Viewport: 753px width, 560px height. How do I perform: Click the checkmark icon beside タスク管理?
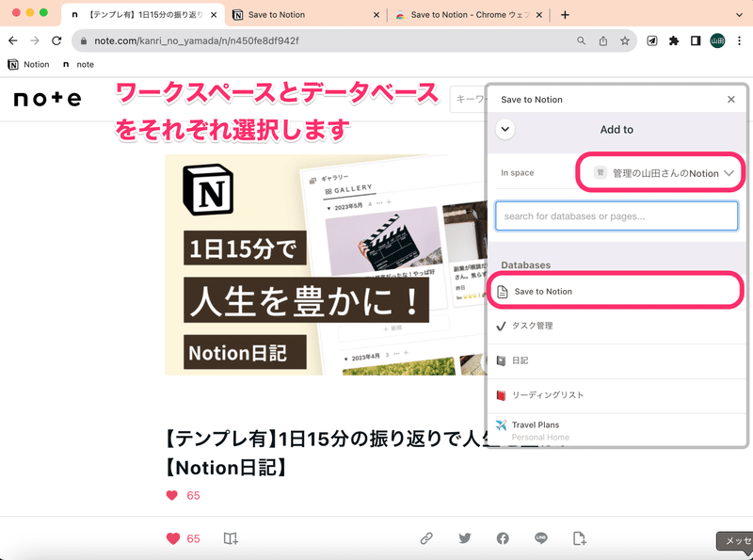click(x=501, y=326)
